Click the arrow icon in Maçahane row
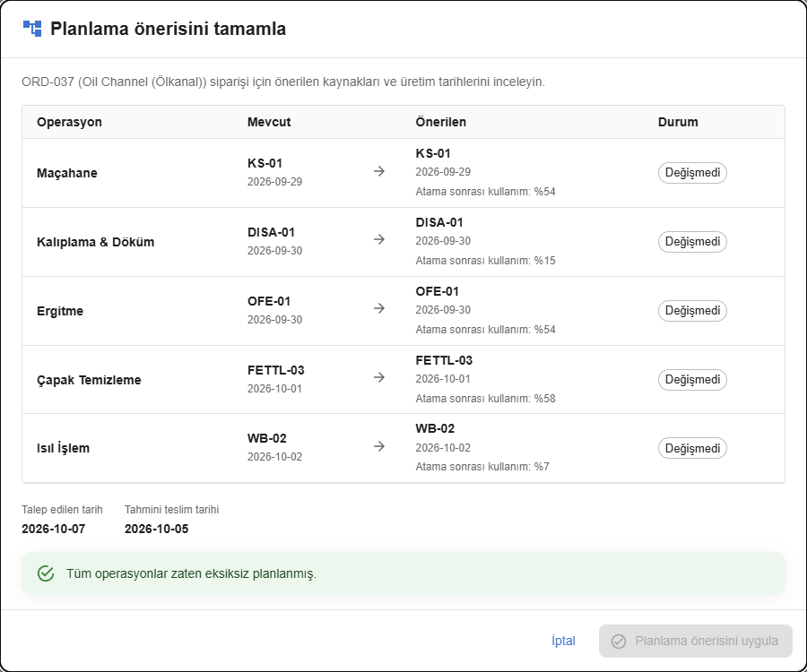This screenshot has width=807, height=672. coord(379,171)
